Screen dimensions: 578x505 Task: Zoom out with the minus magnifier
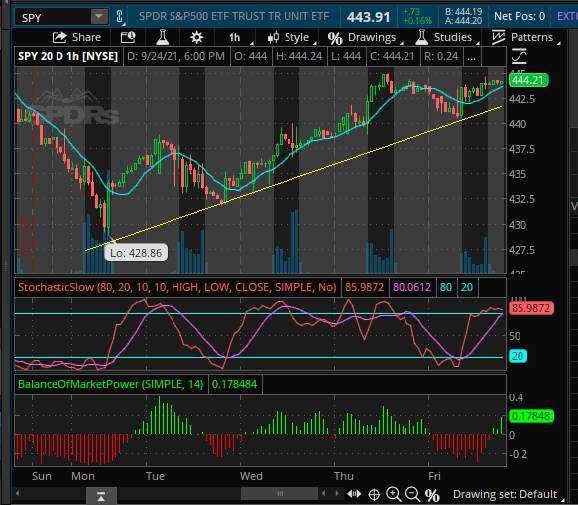coord(412,494)
